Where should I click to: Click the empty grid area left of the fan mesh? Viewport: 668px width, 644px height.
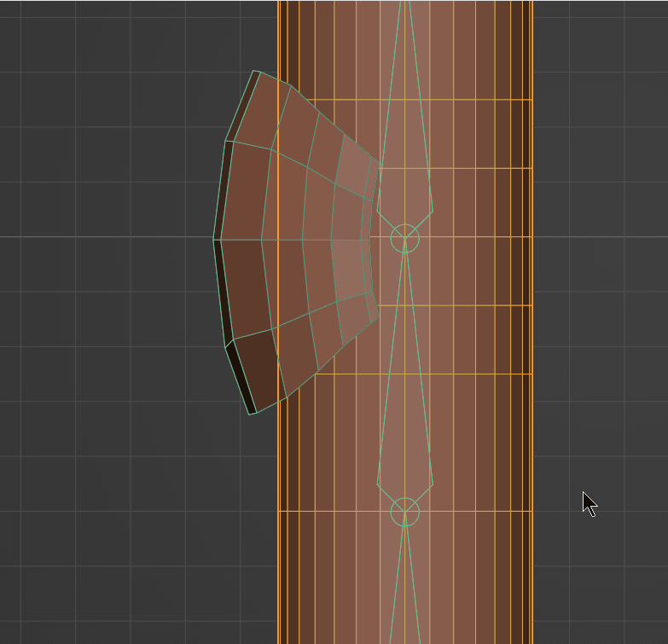coord(102,256)
